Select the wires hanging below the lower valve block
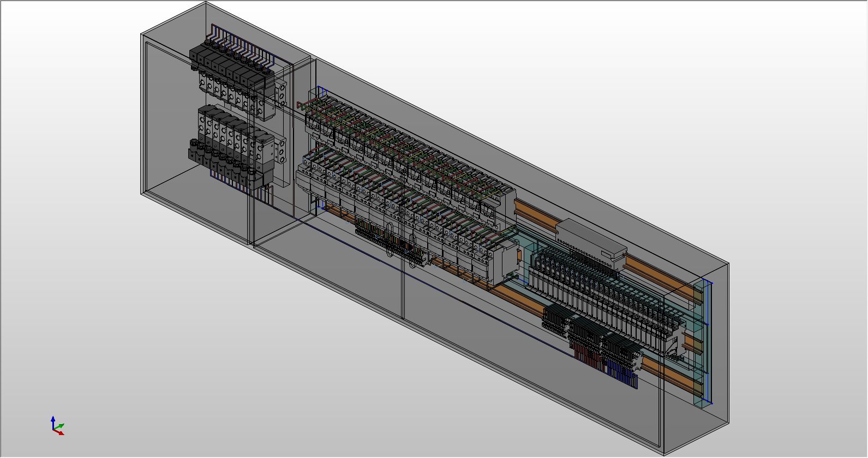Viewport: 868px width, 458px height. [x=240, y=185]
